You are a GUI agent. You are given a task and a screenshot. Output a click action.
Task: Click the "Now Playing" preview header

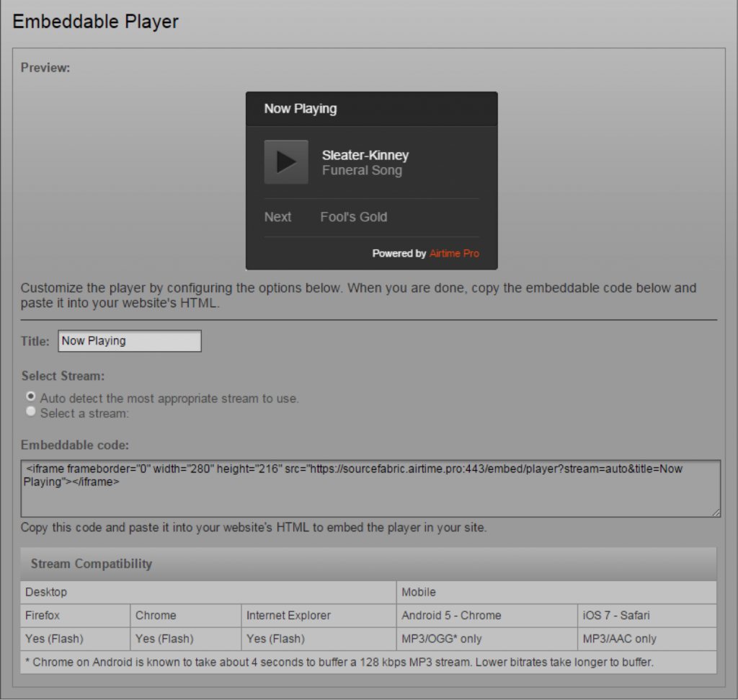click(301, 108)
